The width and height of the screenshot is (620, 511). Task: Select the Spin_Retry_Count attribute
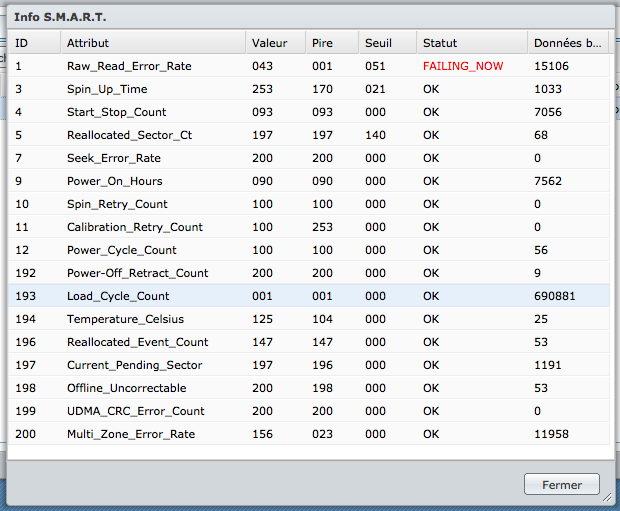coord(117,204)
